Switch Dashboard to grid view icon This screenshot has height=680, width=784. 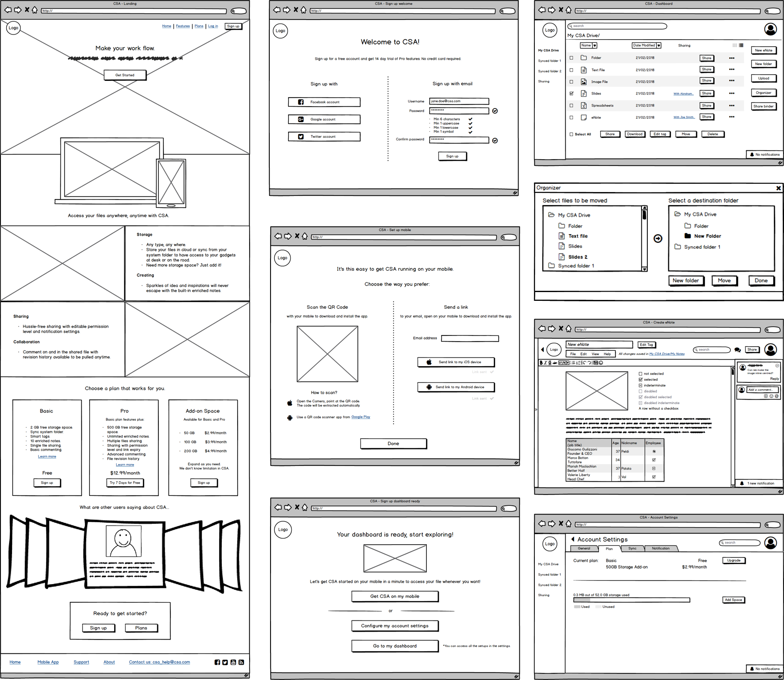734,45
